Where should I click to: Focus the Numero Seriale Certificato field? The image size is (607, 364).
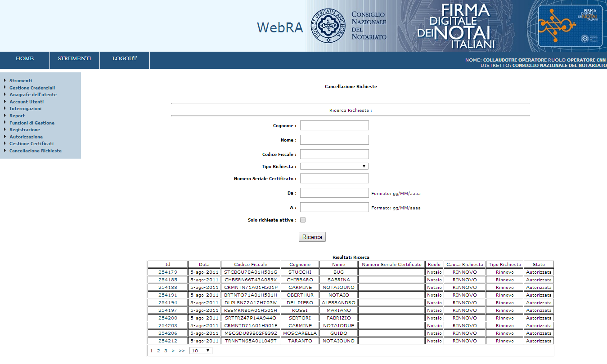334,178
